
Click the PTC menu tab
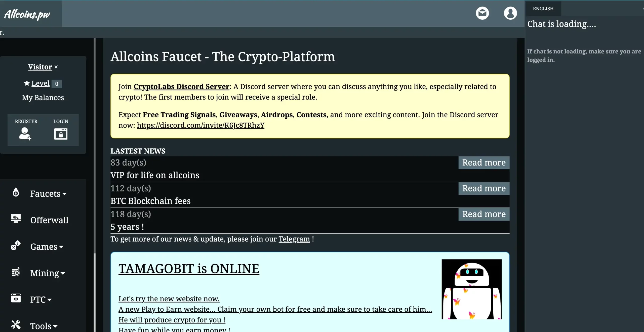click(42, 300)
